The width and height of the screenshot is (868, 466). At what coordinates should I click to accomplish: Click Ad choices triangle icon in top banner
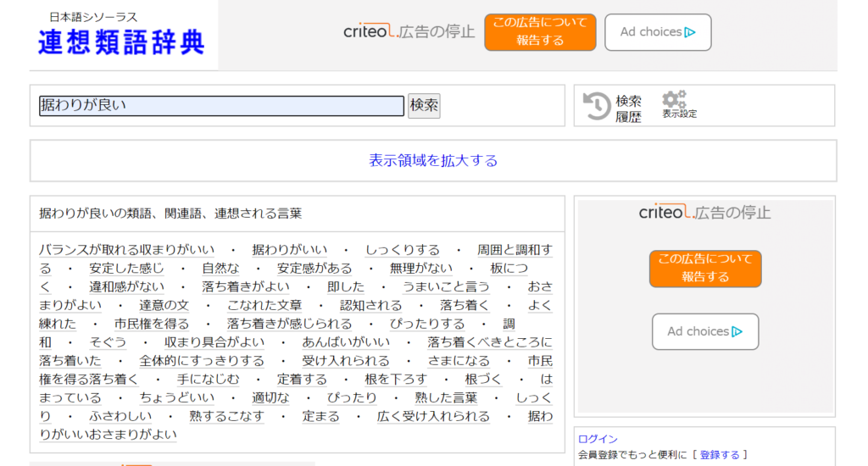(x=690, y=32)
